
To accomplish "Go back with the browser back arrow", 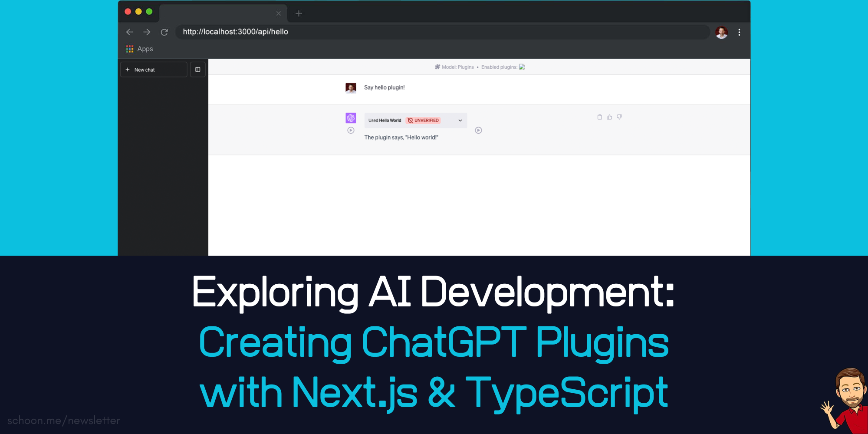I will tap(129, 32).
